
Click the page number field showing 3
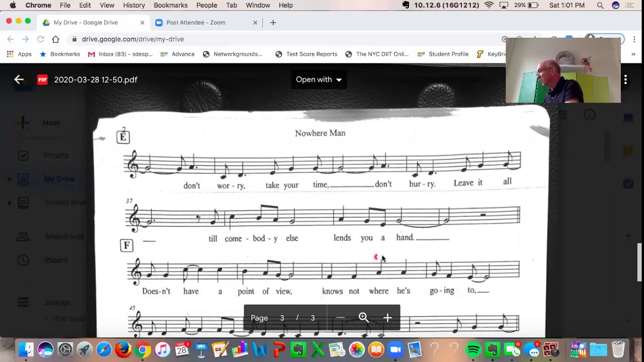click(x=282, y=318)
